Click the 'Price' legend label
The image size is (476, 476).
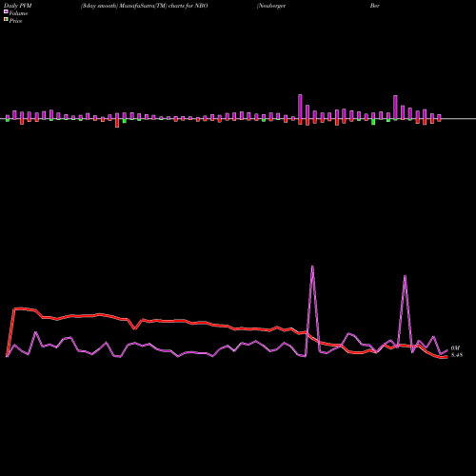click(x=15, y=21)
